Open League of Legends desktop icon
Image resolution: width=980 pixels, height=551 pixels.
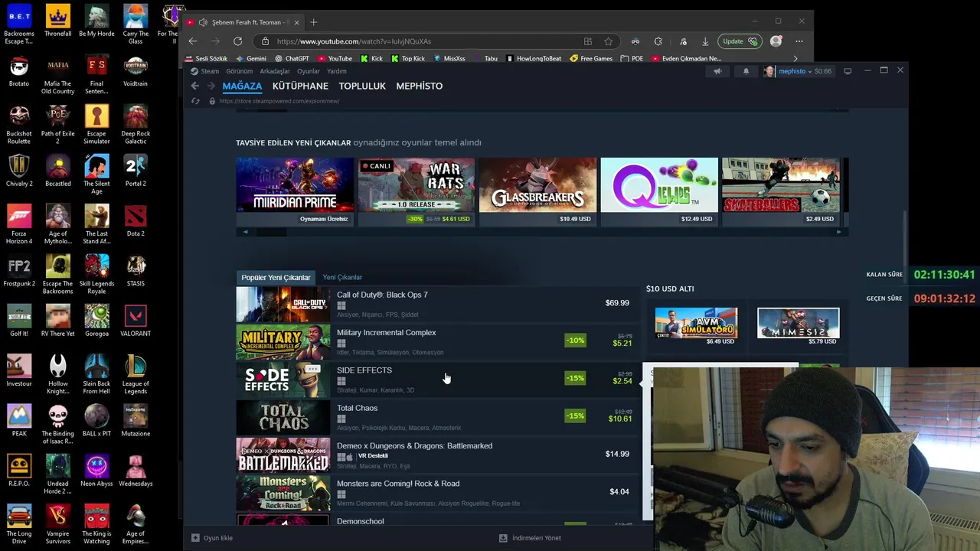pyautogui.click(x=136, y=376)
